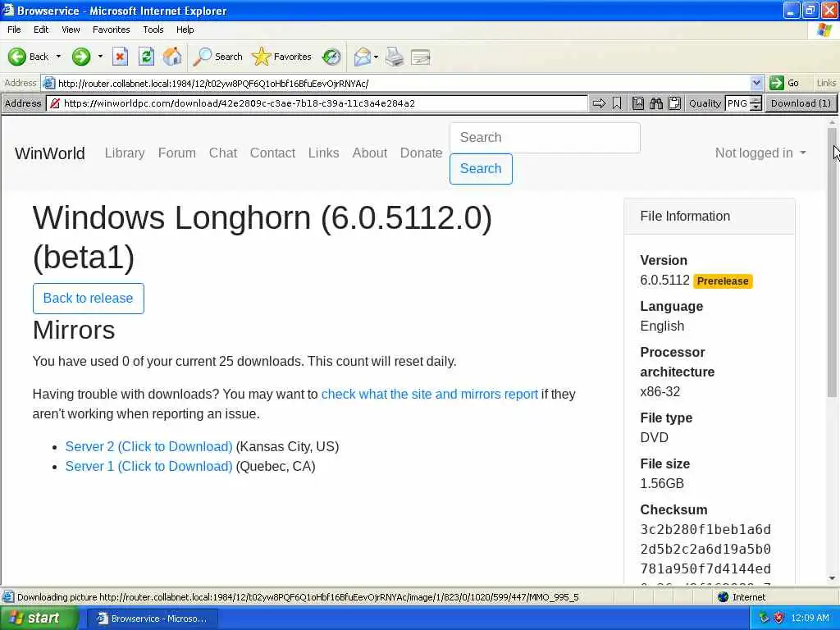Go to the Home page icon
The width and height of the screenshot is (840, 630).
172,57
